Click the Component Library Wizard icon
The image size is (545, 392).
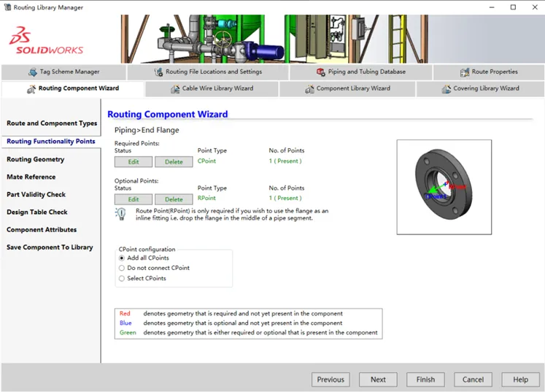[x=309, y=89]
